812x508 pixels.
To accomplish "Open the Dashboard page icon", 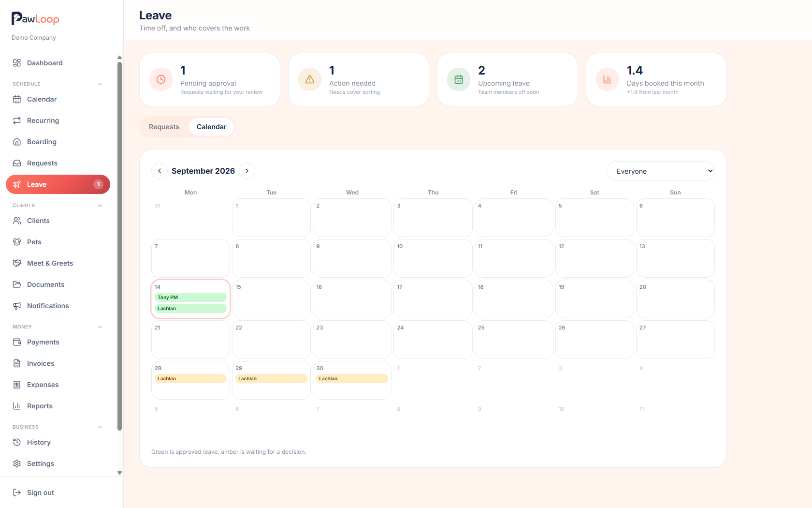I will coord(17,63).
